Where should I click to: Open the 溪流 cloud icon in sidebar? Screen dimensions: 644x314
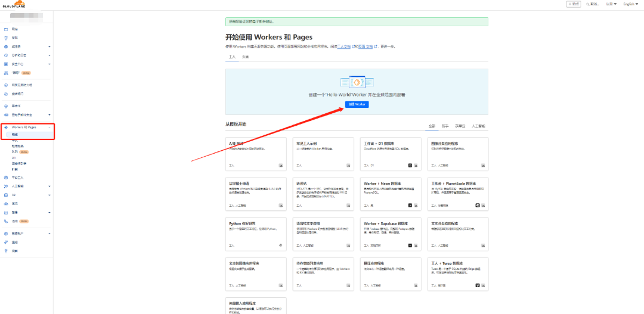tap(6, 204)
